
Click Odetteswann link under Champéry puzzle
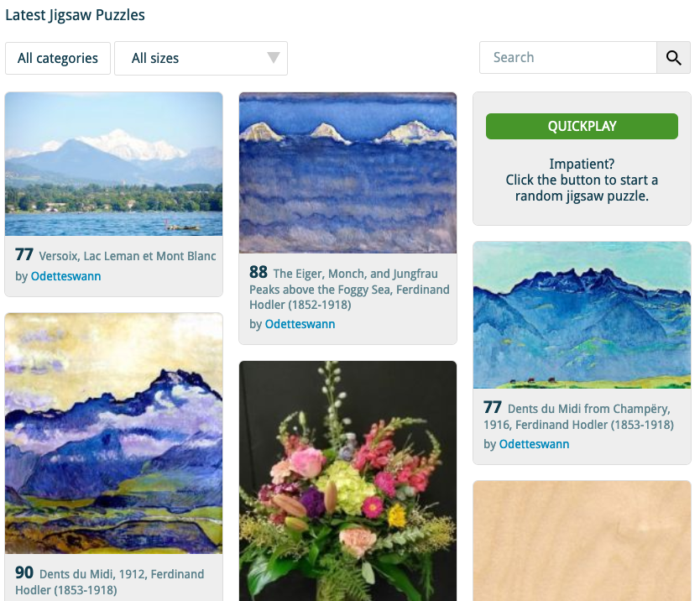tap(534, 444)
